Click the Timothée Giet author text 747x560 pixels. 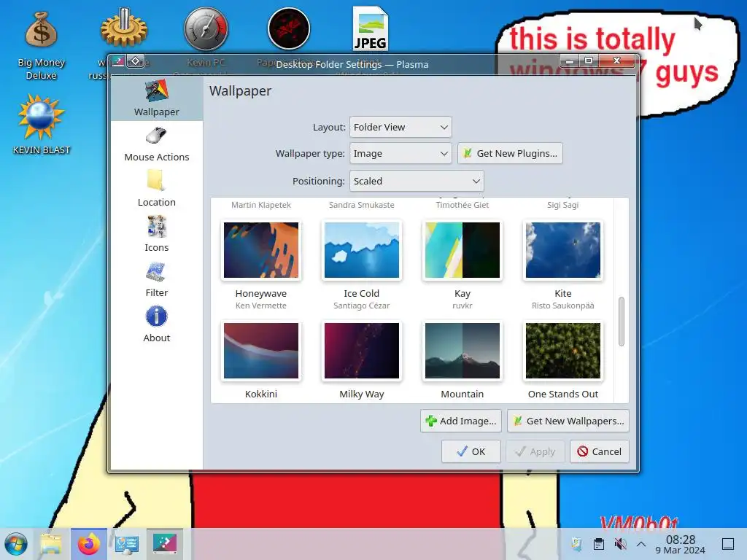(462, 205)
